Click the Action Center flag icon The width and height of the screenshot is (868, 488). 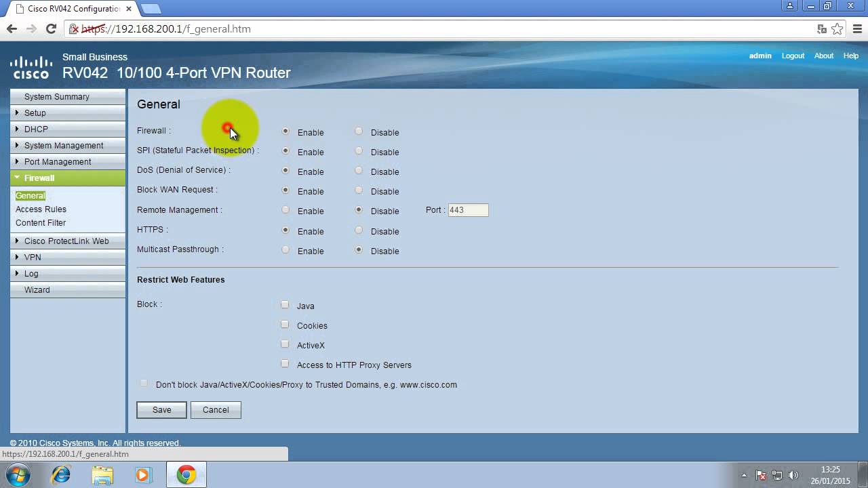pyautogui.click(x=761, y=476)
